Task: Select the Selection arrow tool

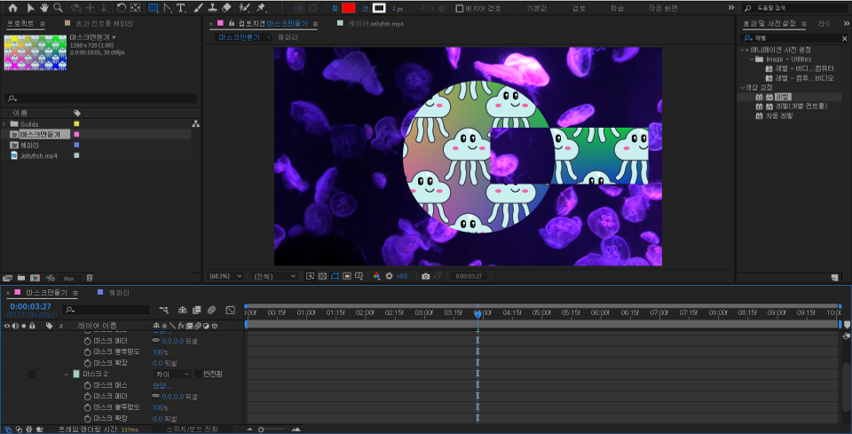Action: pyautogui.click(x=30, y=8)
